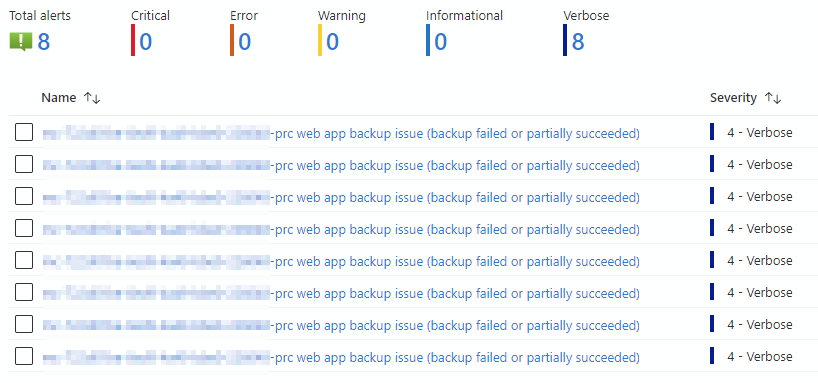818x383 pixels.
Task: Sort alerts by Name column arrows
Action: point(92,98)
